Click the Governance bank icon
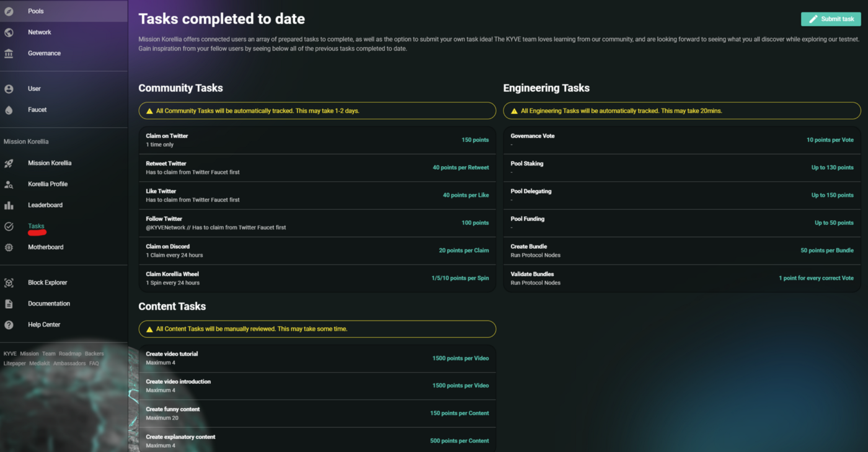 pyautogui.click(x=9, y=53)
